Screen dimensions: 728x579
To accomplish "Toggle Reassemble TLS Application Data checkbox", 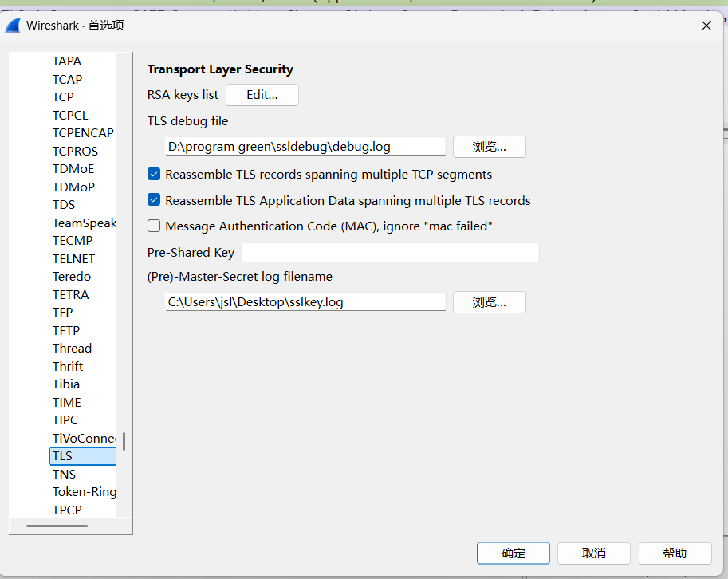I will (154, 200).
